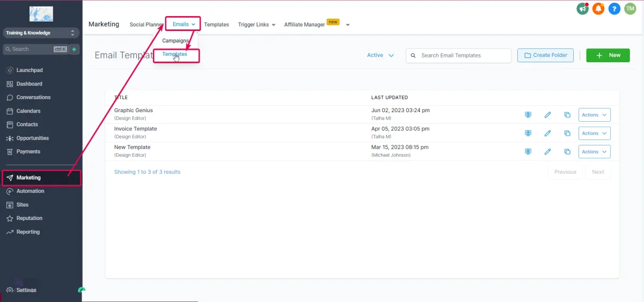Click the duplicate icon for Invoice Template

567,133
